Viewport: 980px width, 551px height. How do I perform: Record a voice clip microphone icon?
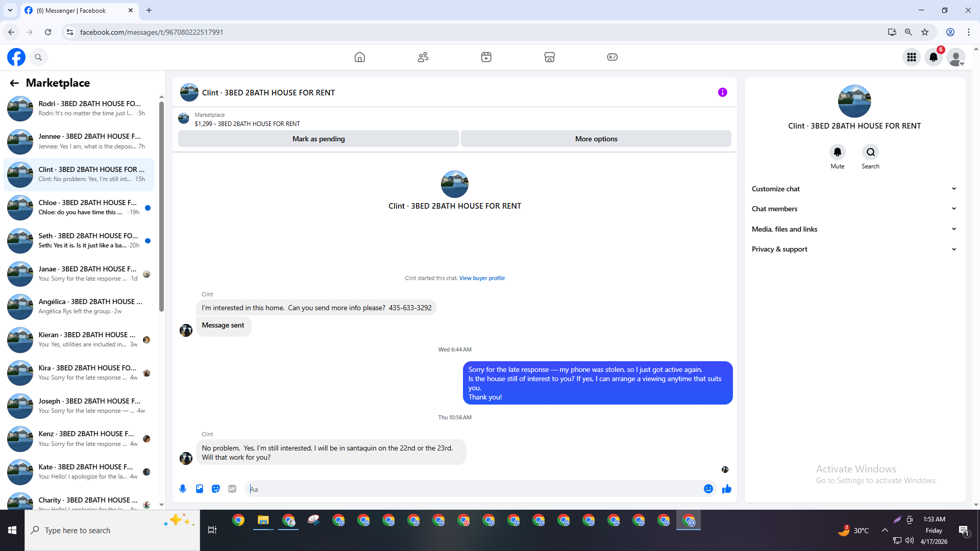183,489
